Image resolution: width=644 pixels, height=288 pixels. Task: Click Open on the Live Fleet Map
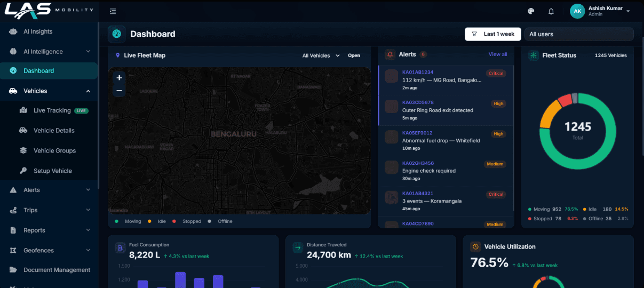click(354, 55)
